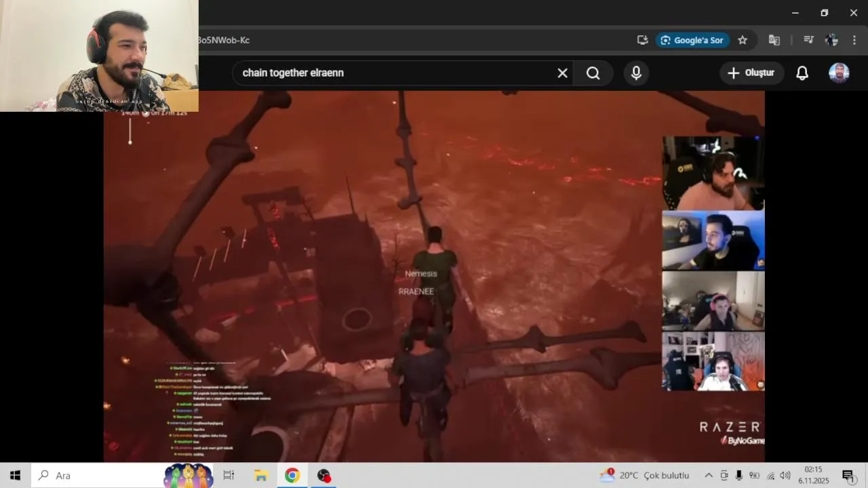Open the Action Center notifications icon
868x488 pixels.
point(848,476)
